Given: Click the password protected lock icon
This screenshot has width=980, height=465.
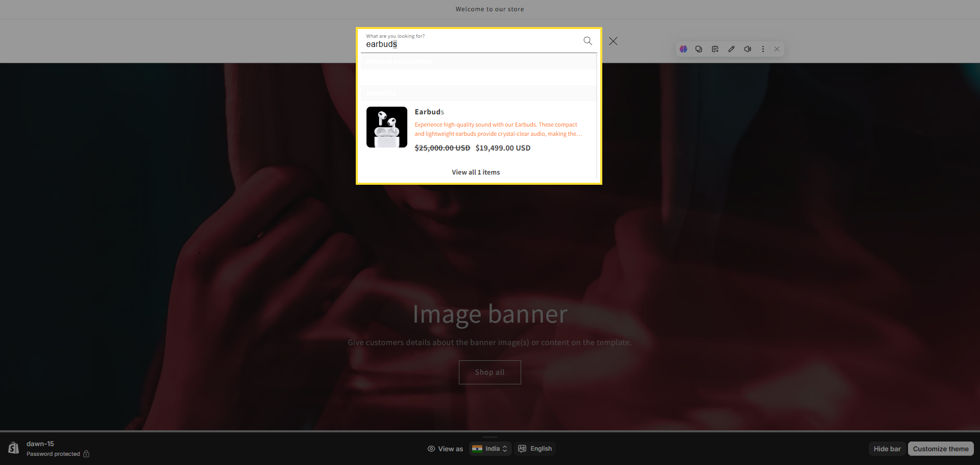Looking at the screenshot, I should click(86, 454).
